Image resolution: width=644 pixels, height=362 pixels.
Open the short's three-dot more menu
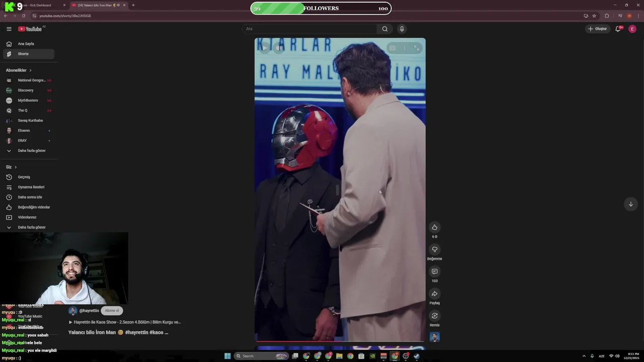(x=405, y=48)
